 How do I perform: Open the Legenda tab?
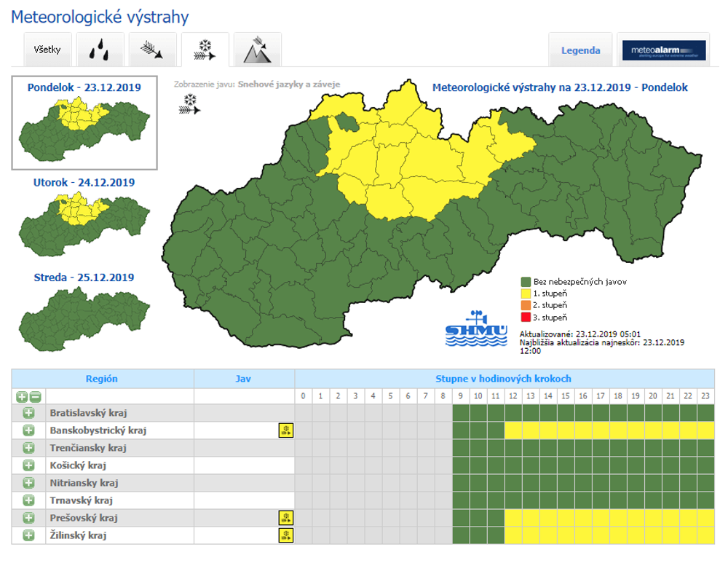(580, 51)
